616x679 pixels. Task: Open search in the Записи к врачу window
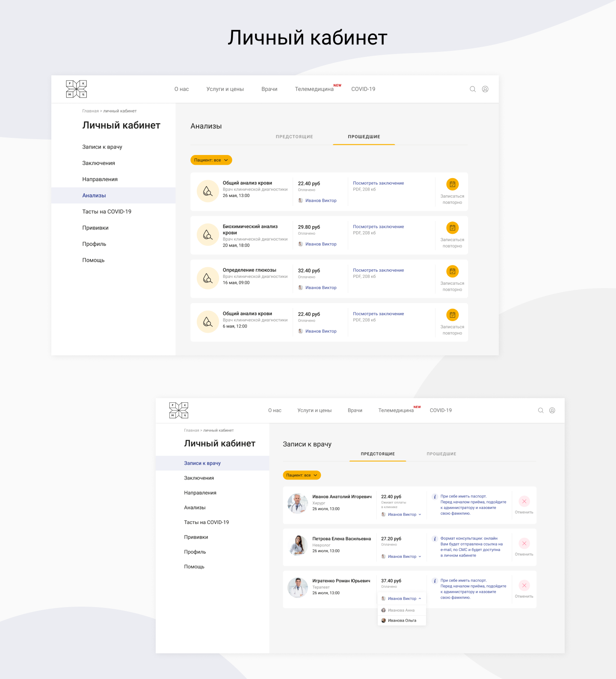[x=541, y=410]
